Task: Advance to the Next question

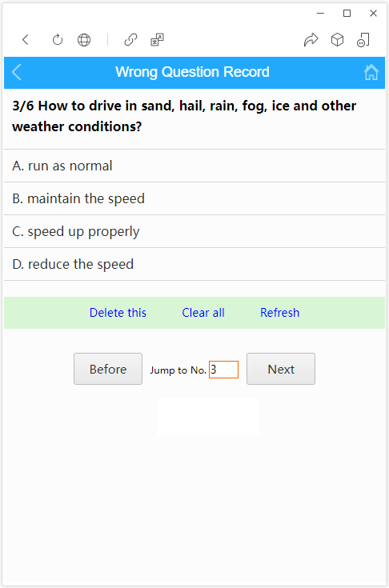Action: click(281, 369)
